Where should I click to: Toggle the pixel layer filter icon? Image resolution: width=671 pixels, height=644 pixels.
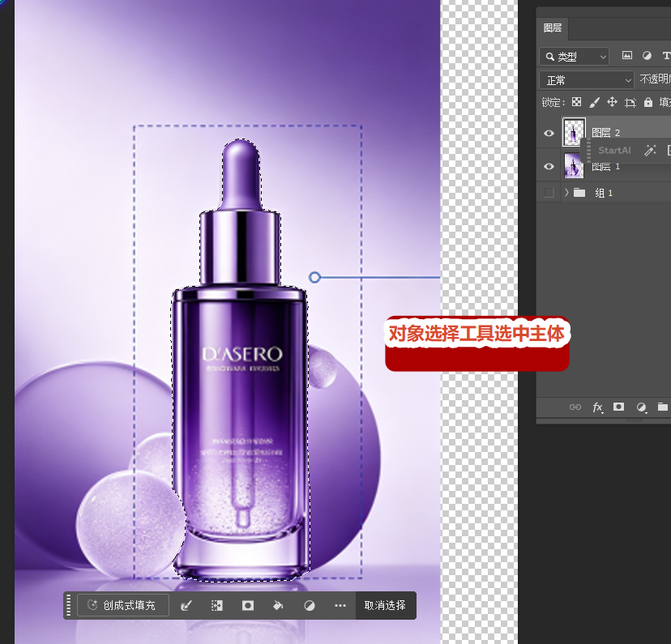point(627,55)
